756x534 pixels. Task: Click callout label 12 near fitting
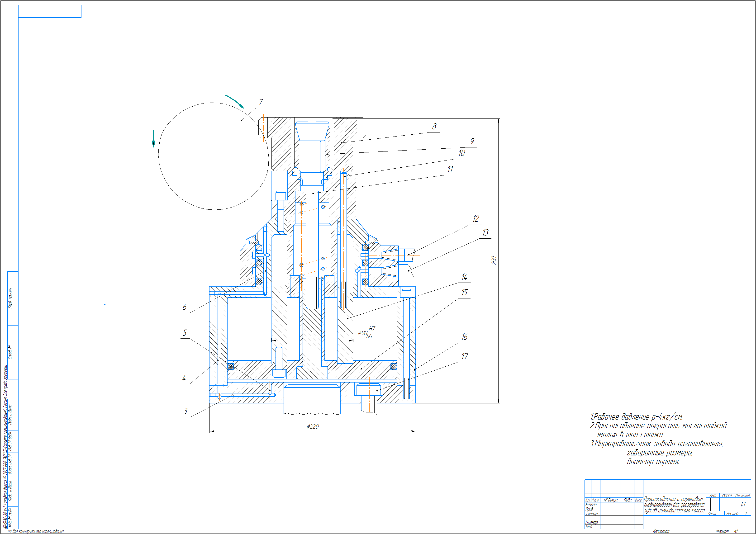[x=476, y=219]
